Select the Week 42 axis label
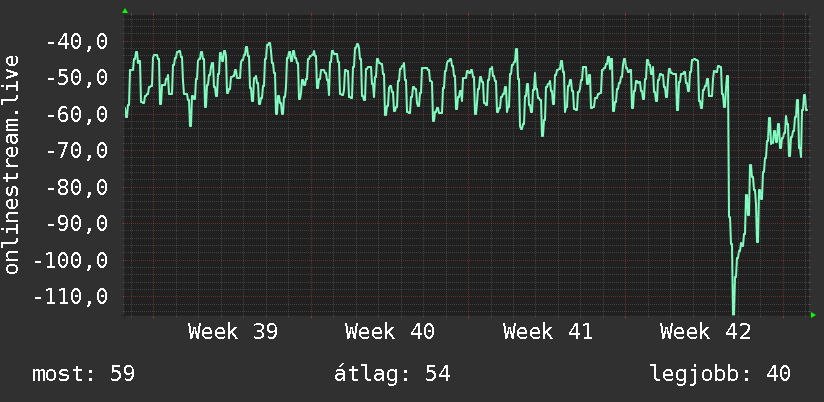 click(x=705, y=332)
